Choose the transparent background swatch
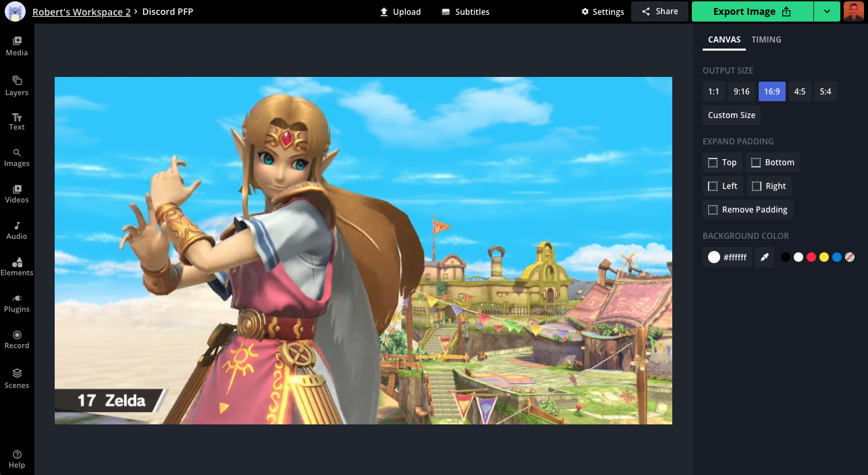868x475 pixels. pyautogui.click(x=850, y=257)
